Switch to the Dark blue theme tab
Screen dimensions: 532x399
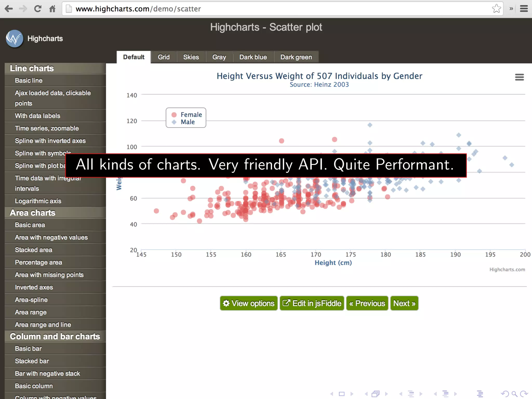(253, 57)
